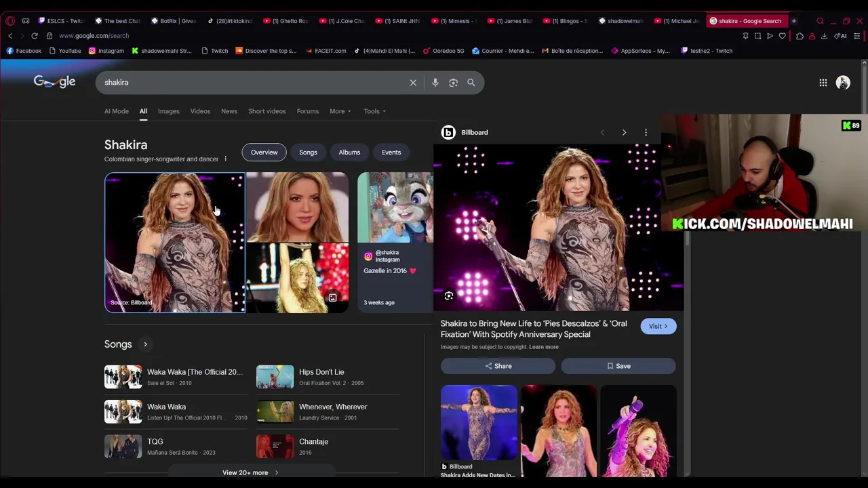Open a new browser tab

(x=794, y=21)
